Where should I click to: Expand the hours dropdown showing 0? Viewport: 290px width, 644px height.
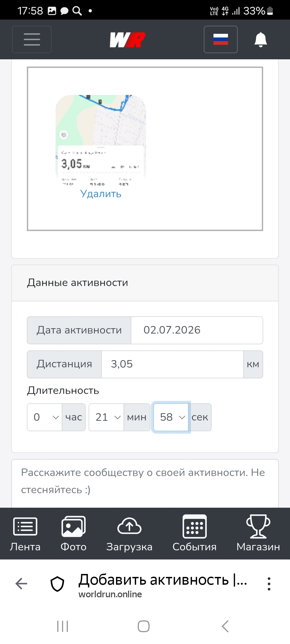[x=45, y=417]
